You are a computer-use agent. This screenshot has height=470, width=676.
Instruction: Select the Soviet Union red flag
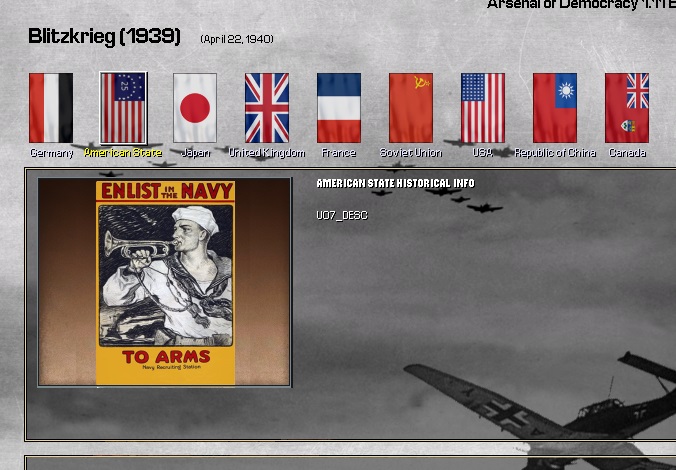411,108
